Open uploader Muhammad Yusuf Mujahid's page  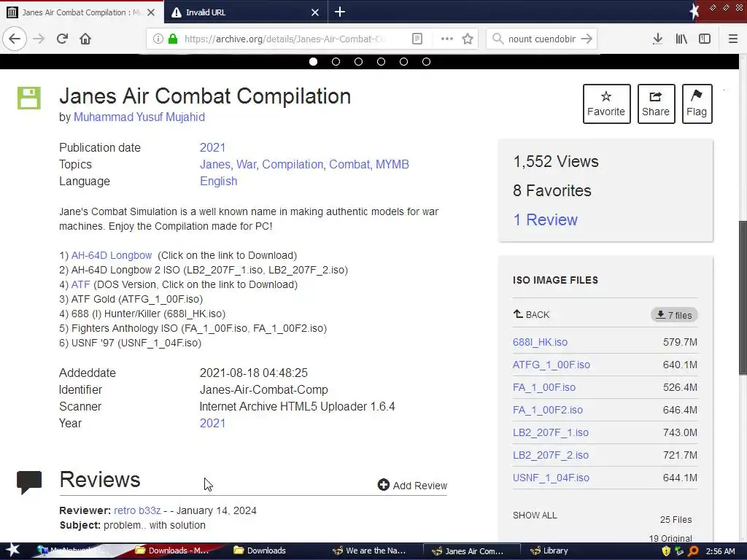pos(139,117)
